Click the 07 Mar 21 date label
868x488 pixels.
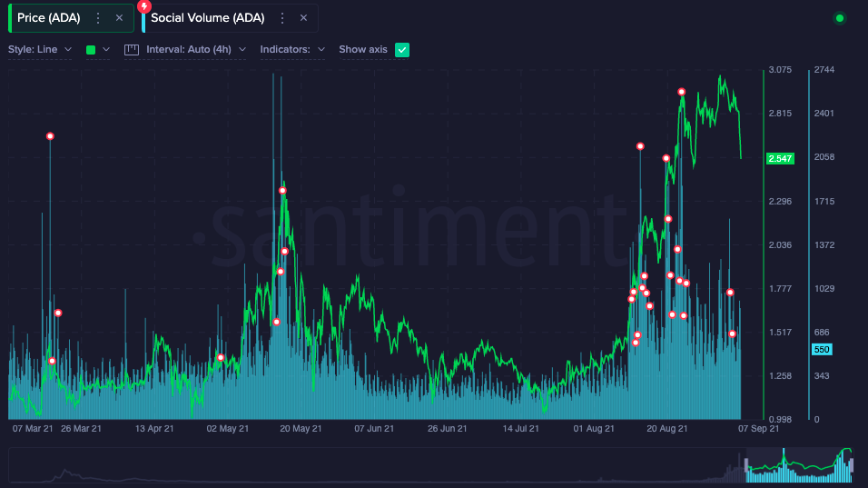[33, 428]
